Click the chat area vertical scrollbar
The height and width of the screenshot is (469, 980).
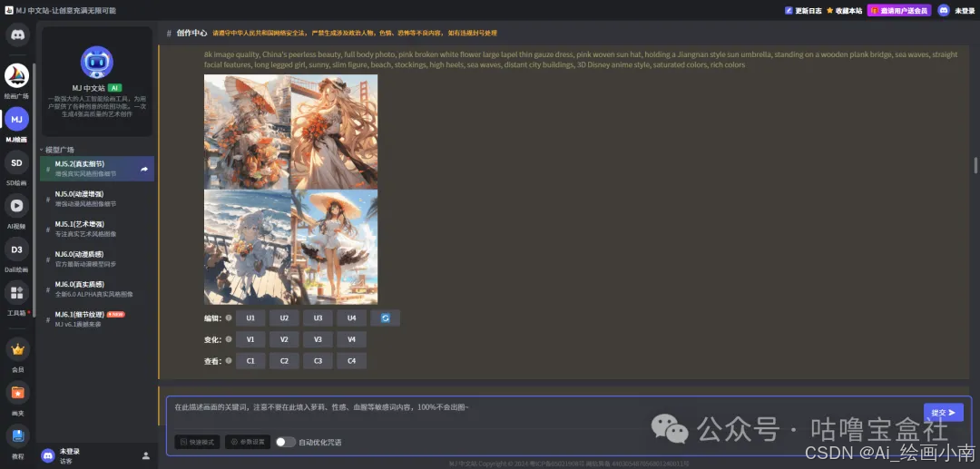(975, 165)
